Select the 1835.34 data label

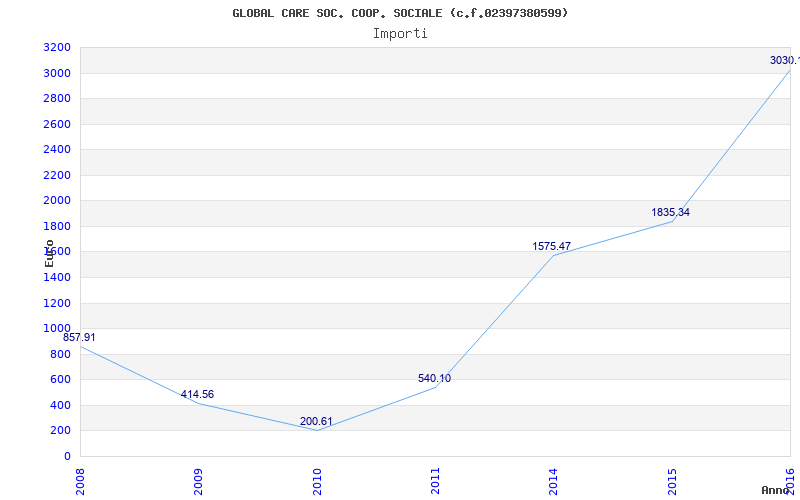tap(670, 213)
